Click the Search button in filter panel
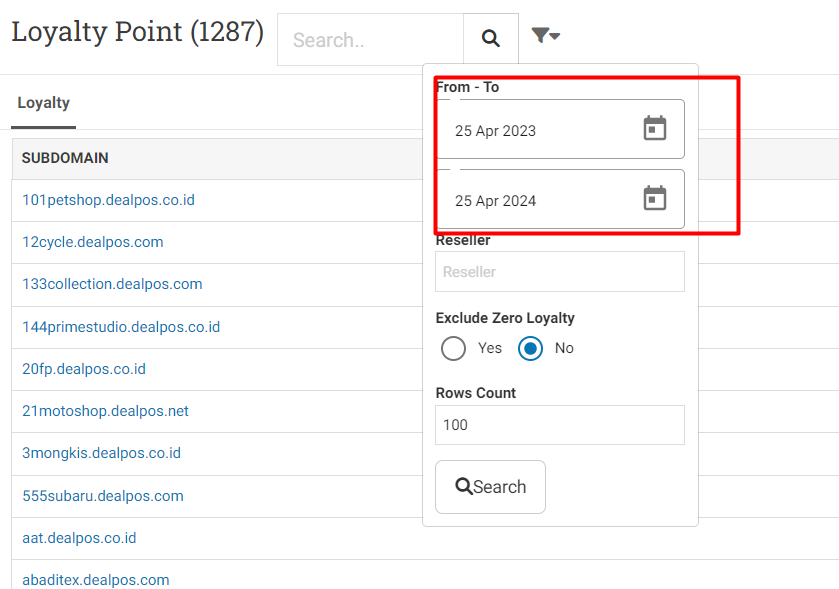Viewport: 839px width, 589px height. [x=491, y=487]
